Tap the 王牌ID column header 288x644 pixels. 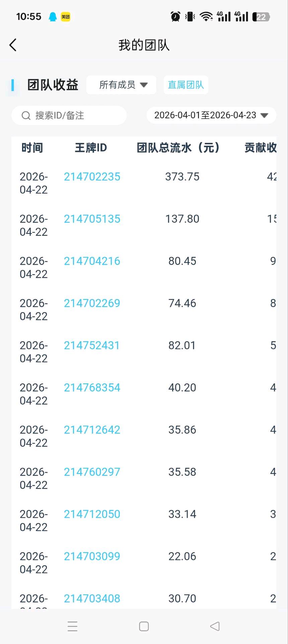(91, 148)
